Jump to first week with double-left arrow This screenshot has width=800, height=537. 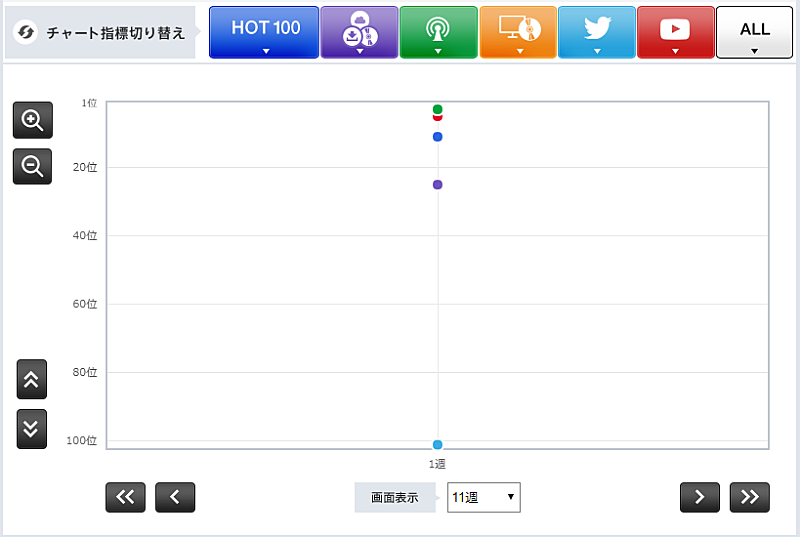pos(125,497)
